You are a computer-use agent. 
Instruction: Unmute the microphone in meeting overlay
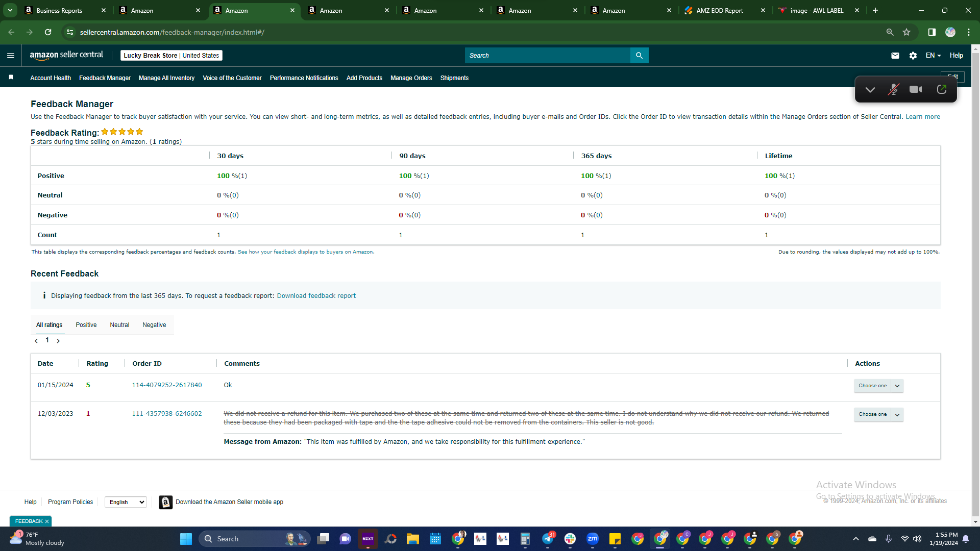tap(893, 90)
